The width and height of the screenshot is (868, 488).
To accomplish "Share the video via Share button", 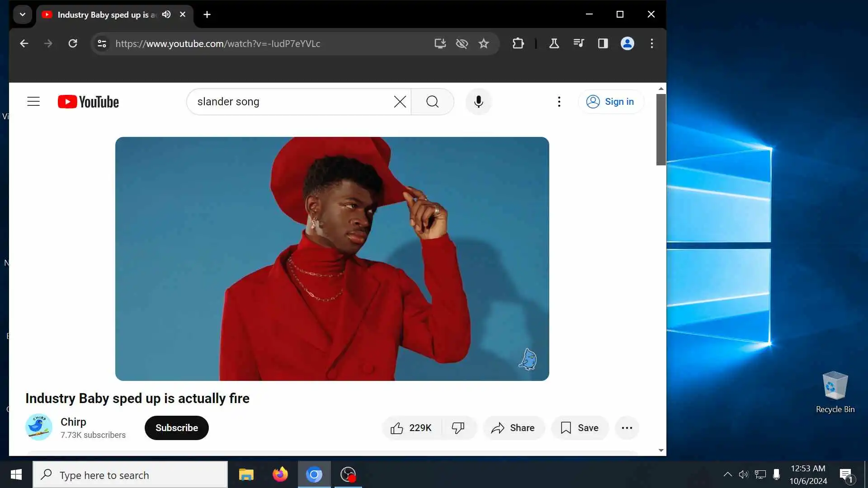I will 513,428.
